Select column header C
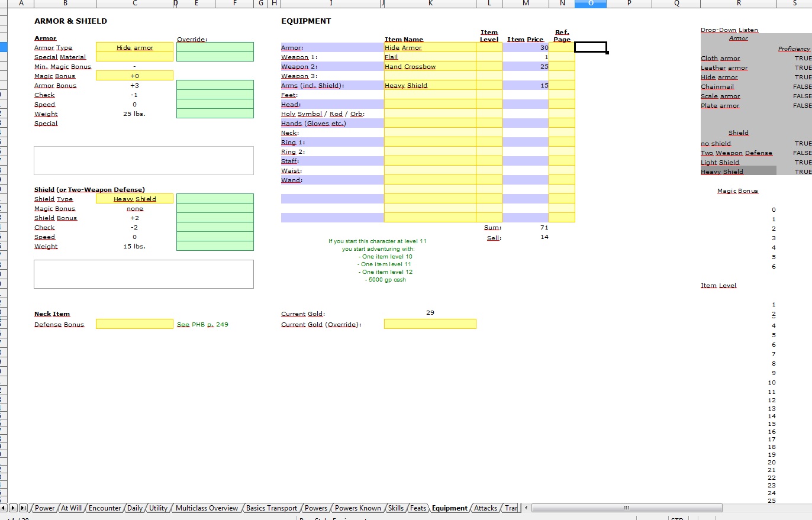The image size is (812, 520). click(134, 4)
